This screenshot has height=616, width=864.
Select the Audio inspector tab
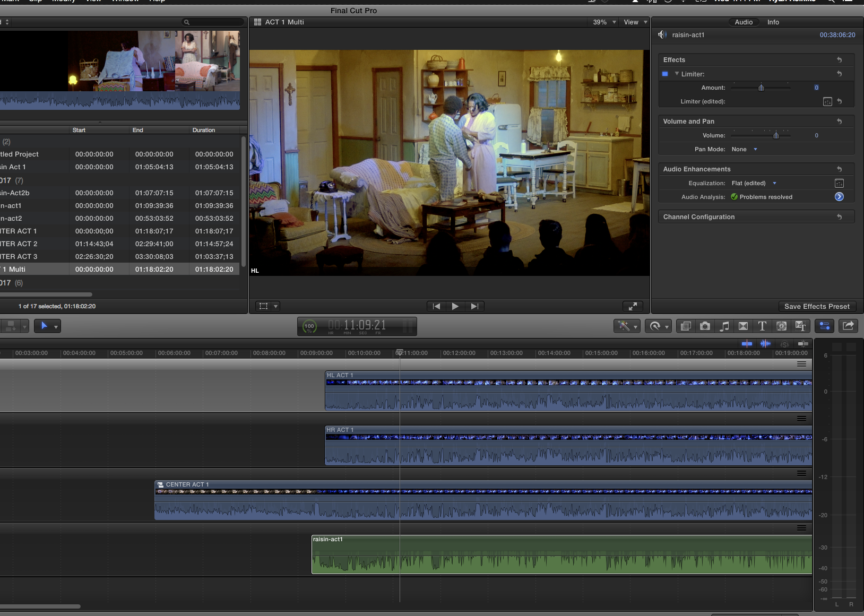pyautogui.click(x=743, y=22)
